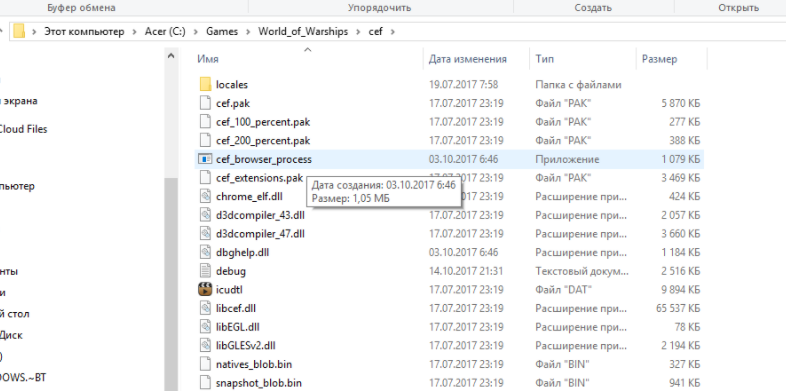Expand chevron after World_of_Warships in path

pos(358,32)
